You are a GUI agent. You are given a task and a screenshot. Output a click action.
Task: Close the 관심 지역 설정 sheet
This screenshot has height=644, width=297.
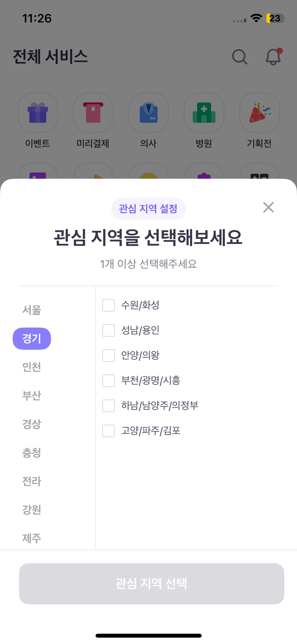[x=268, y=208]
